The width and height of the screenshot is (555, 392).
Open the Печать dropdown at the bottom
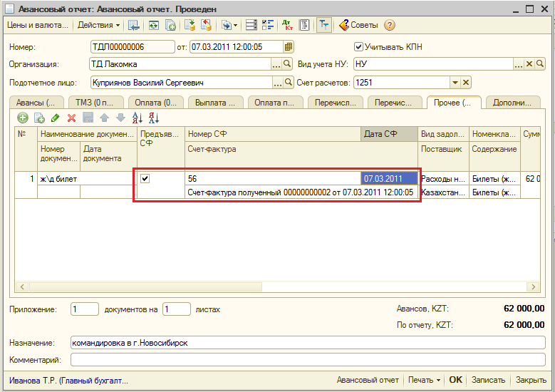(425, 380)
